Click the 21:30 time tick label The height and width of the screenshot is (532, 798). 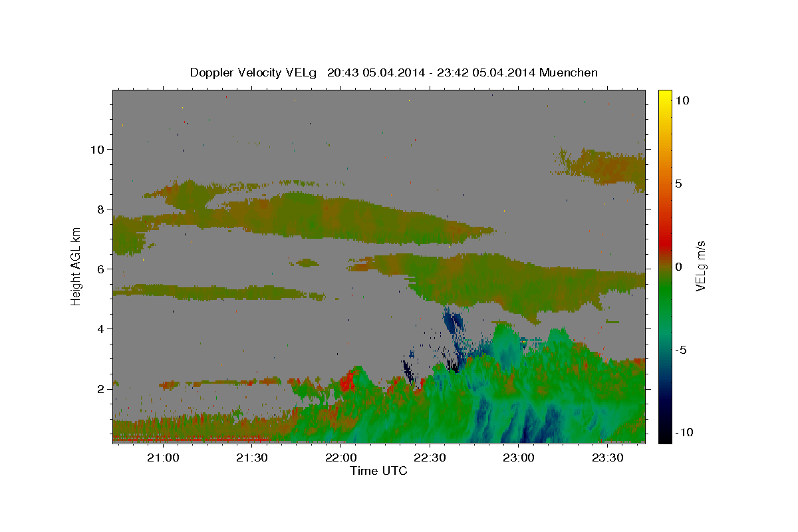pyautogui.click(x=252, y=458)
